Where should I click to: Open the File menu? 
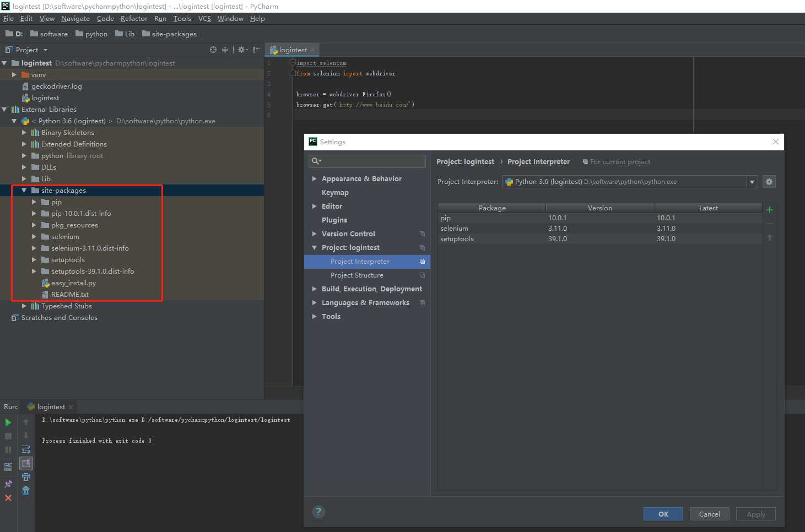8,19
